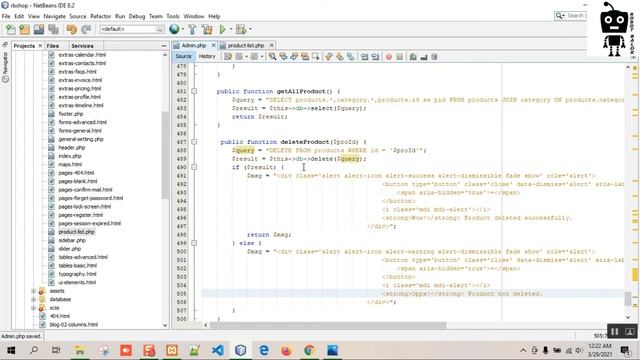Open the <default> configuration combo box
The height and width of the screenshot is (360, 640).
(132, 29)
